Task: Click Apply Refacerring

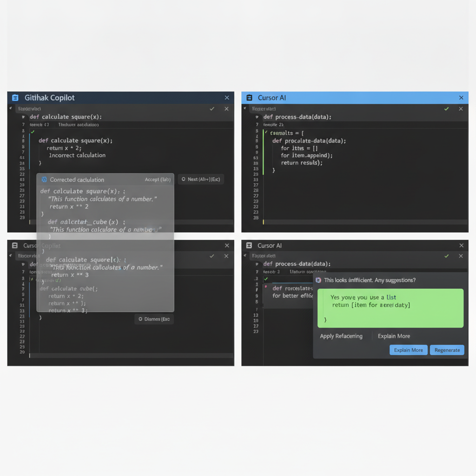Action: pos(341,336)
